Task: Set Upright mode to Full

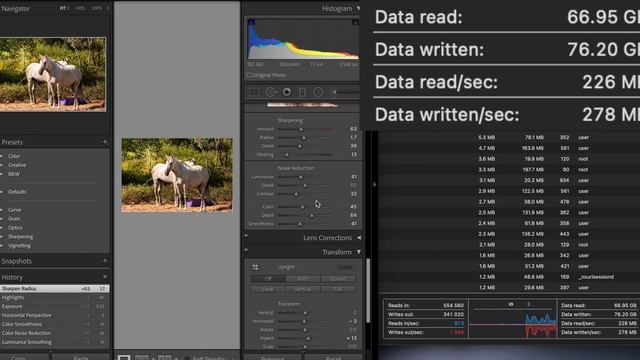Action: point(338,289)
